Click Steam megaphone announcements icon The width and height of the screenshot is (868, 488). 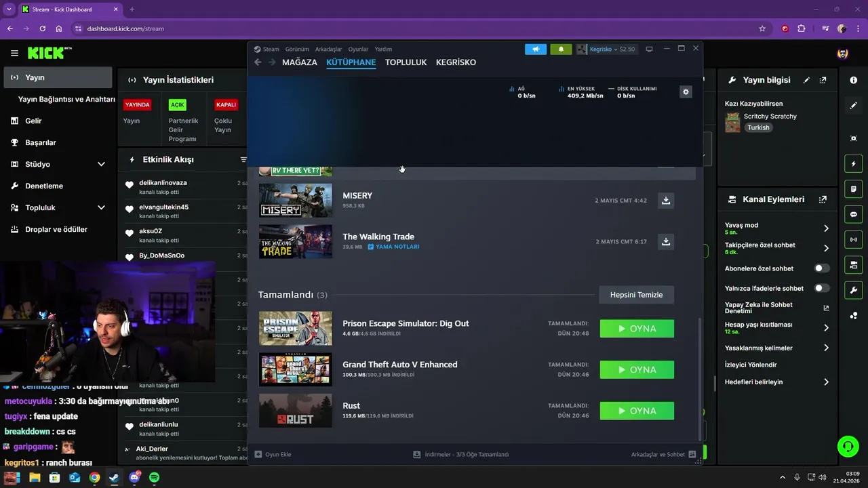pos(536,49)
